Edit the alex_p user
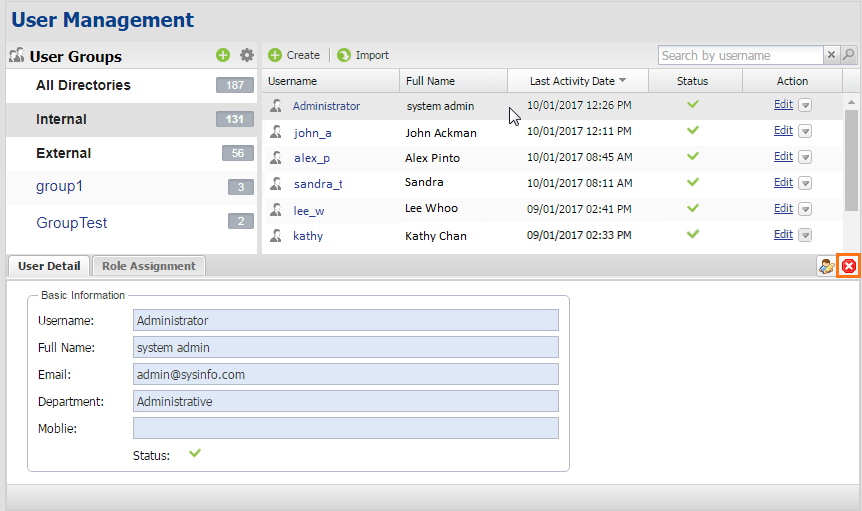862x511 pixels. (x=783, y=157)
